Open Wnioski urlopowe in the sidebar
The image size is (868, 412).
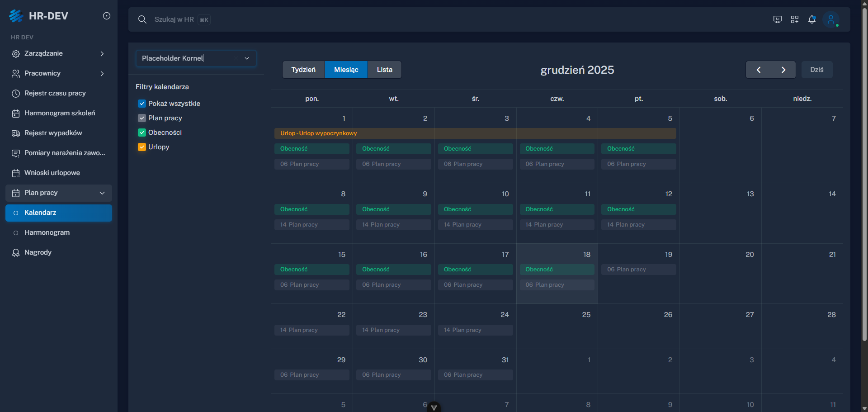pos(52,173)
